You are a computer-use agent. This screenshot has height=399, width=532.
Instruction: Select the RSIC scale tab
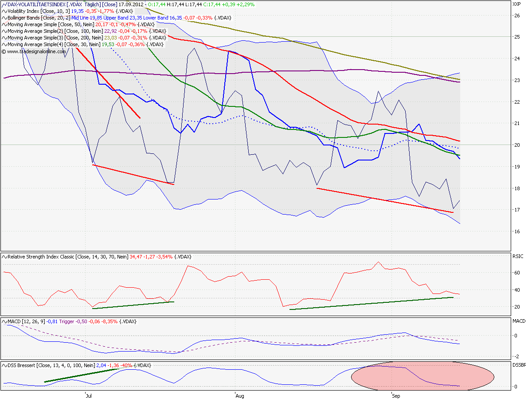517,256
